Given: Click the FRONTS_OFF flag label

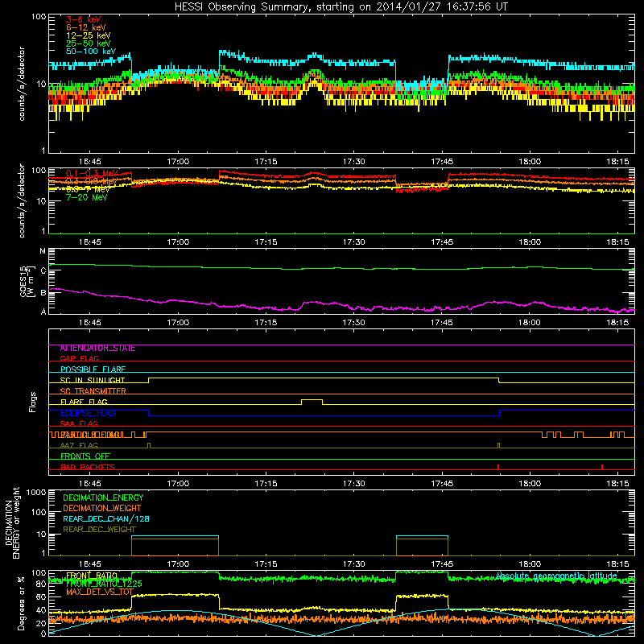Looking at the screenshot, I should pos(85,456).
